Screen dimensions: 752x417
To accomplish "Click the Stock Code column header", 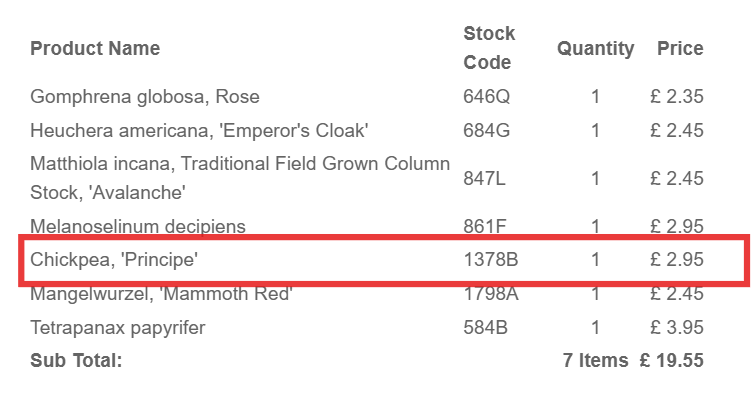I will coord(489,48).
